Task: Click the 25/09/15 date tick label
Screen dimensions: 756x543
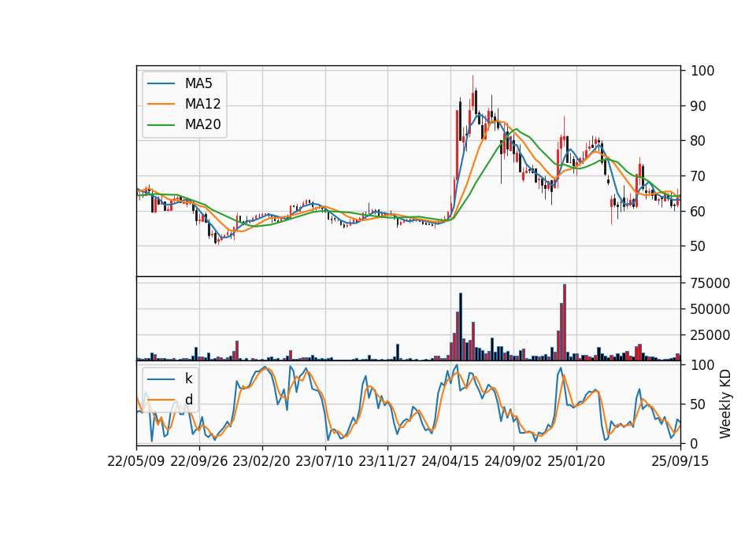Action: 680,461
